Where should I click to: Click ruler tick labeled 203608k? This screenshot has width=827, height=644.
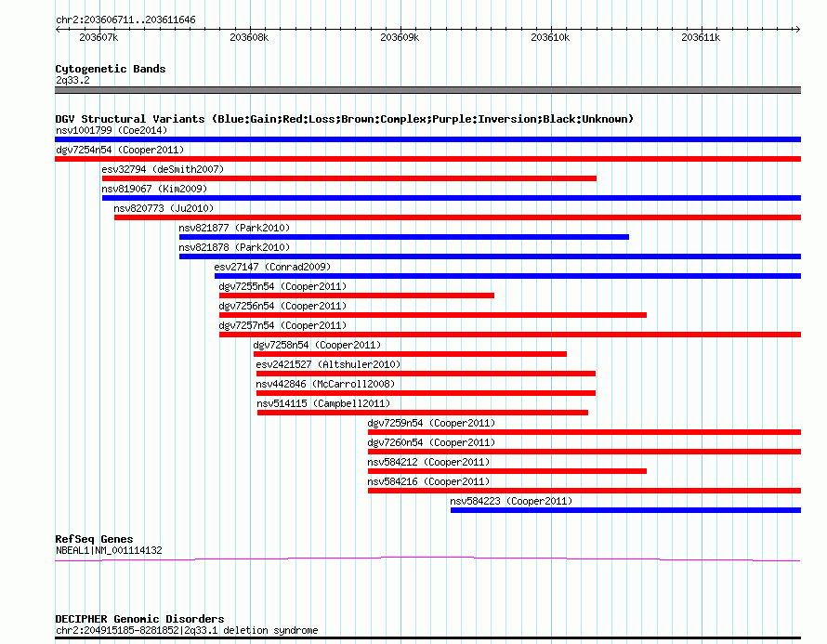click(x=249, y=37)
